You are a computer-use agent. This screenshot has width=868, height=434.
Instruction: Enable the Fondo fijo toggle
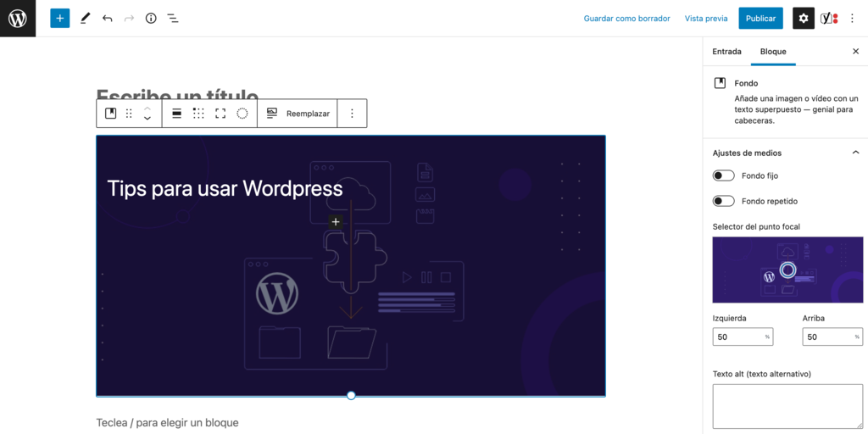click(x=724, y=175)
